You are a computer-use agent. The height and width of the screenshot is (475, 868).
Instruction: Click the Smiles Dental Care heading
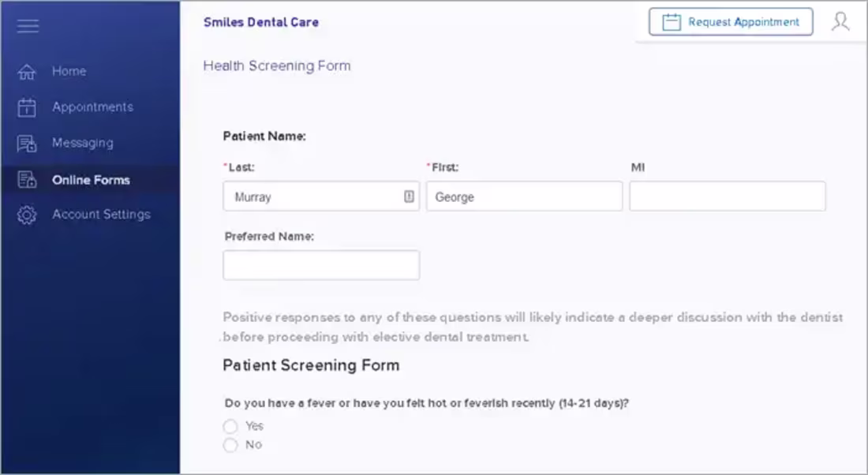[260, 21]
